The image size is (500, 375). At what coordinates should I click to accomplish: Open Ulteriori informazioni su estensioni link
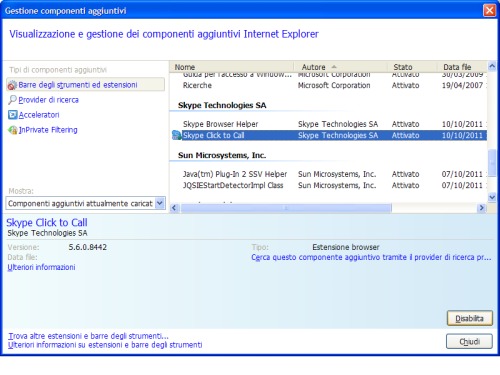[x=105, y=345]
